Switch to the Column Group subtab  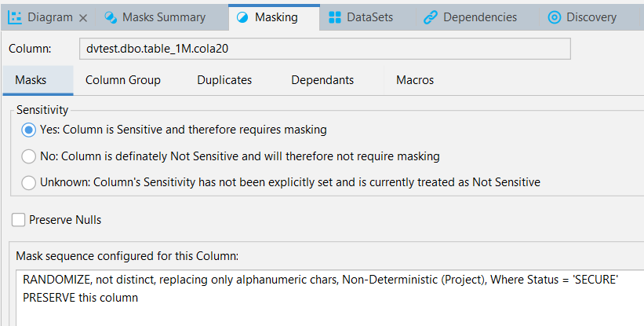pyautogui.click(x=123, y=80)
